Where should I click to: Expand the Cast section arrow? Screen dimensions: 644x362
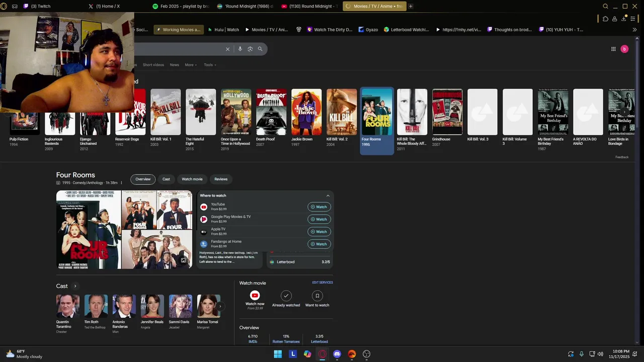coord(75,286)
